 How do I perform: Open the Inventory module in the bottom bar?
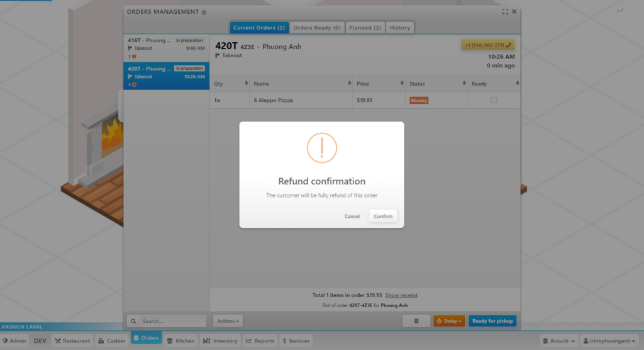coord(220,341)
